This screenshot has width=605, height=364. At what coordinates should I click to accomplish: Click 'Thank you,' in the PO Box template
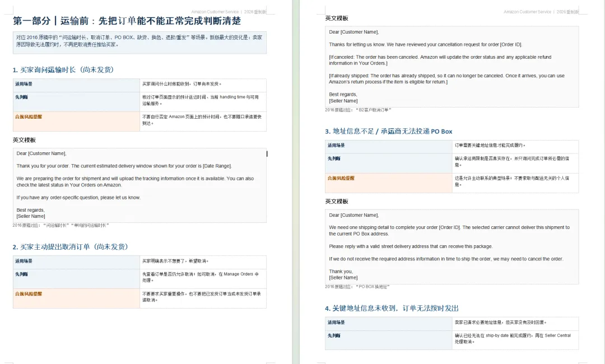point(341,272)
